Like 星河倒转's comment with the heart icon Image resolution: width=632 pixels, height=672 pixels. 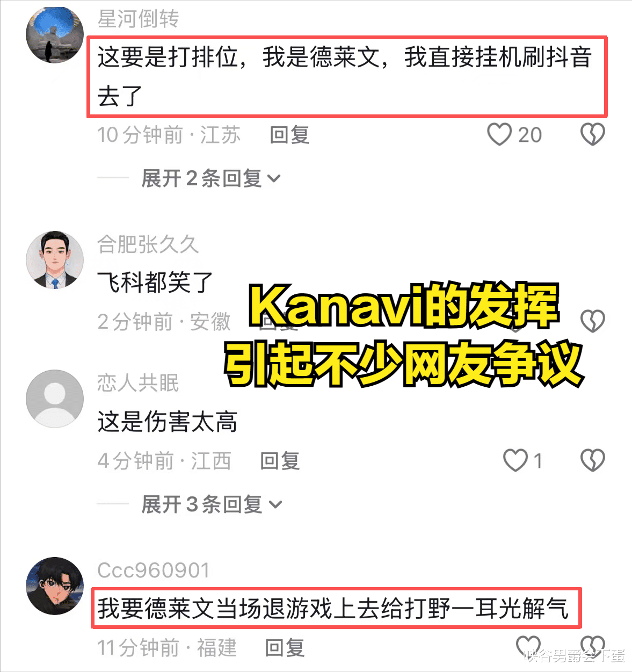click(x=499, y=134)
